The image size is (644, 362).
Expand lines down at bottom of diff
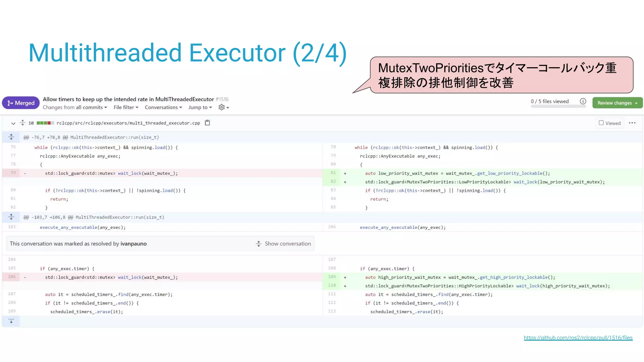pyautogui.click(x=11, y=321)
